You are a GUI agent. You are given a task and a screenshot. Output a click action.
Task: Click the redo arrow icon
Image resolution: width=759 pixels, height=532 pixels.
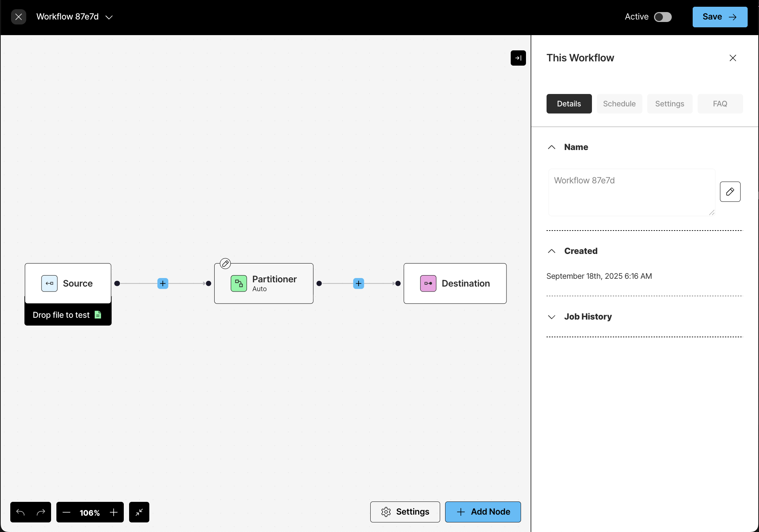point(41,512)
